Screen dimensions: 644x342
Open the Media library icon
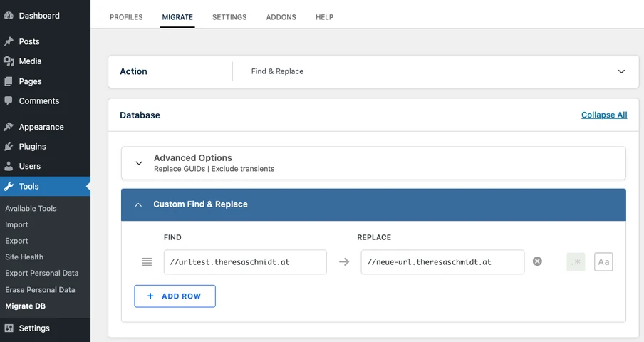click(x=9, y=61)
